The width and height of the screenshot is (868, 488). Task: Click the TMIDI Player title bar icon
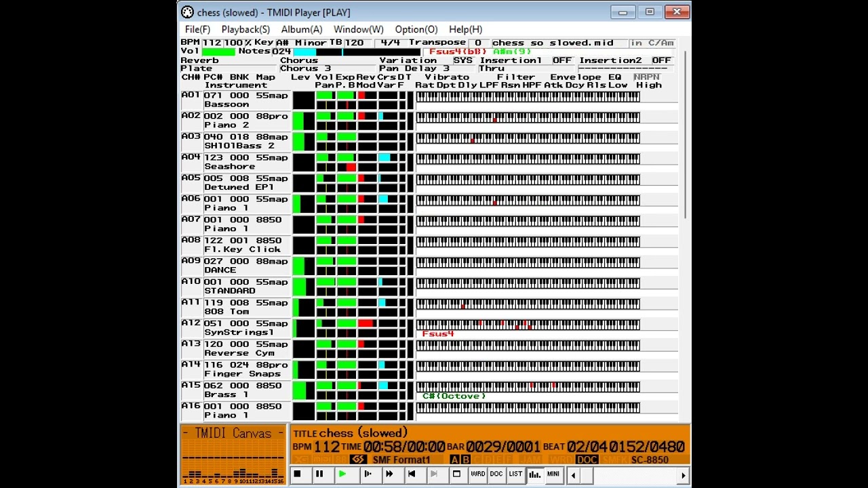point(187,12)
